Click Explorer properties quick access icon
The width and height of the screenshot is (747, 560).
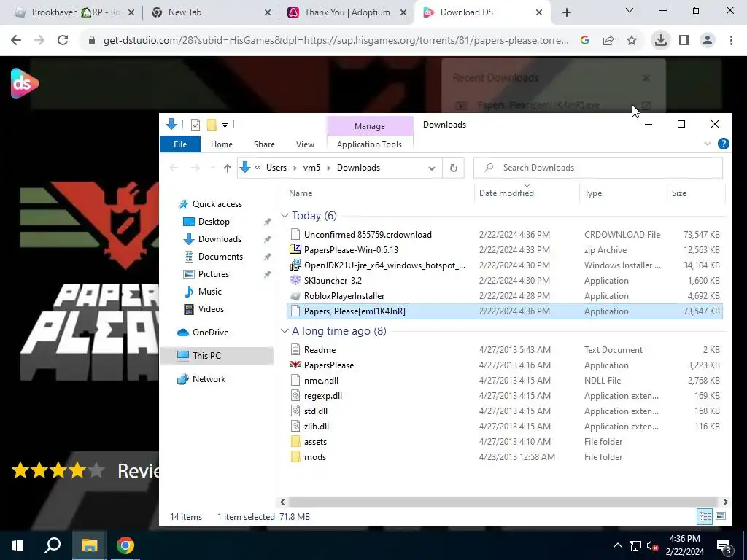tap(196, 125)
